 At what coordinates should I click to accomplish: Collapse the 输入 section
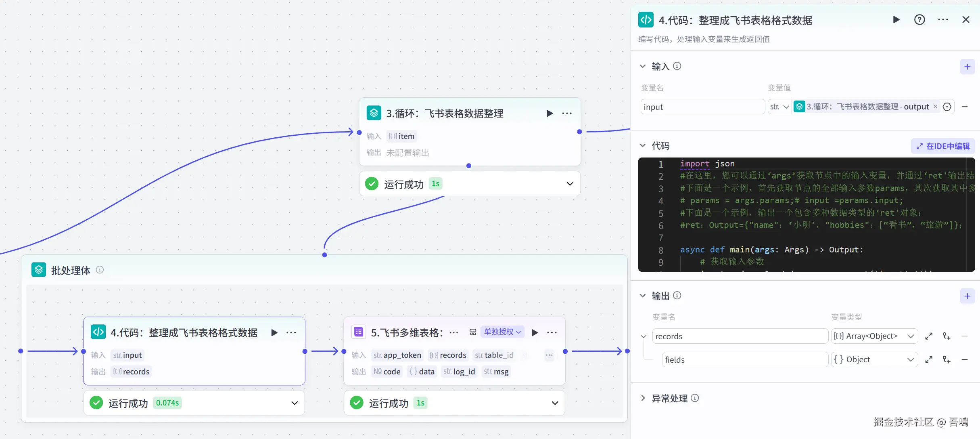643,66
